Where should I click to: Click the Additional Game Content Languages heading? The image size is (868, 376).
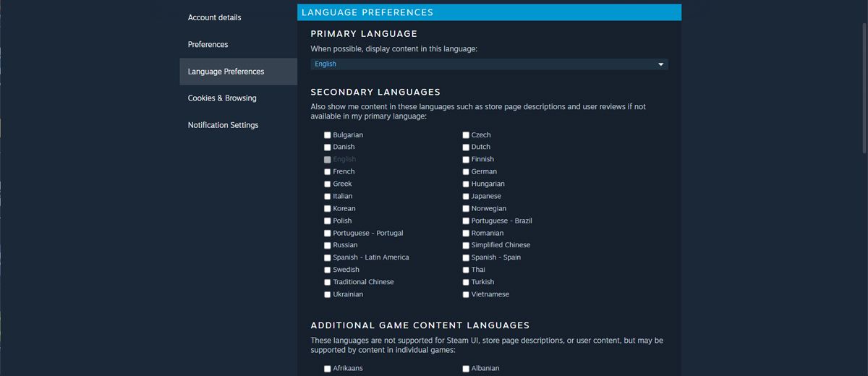point(420,325)
